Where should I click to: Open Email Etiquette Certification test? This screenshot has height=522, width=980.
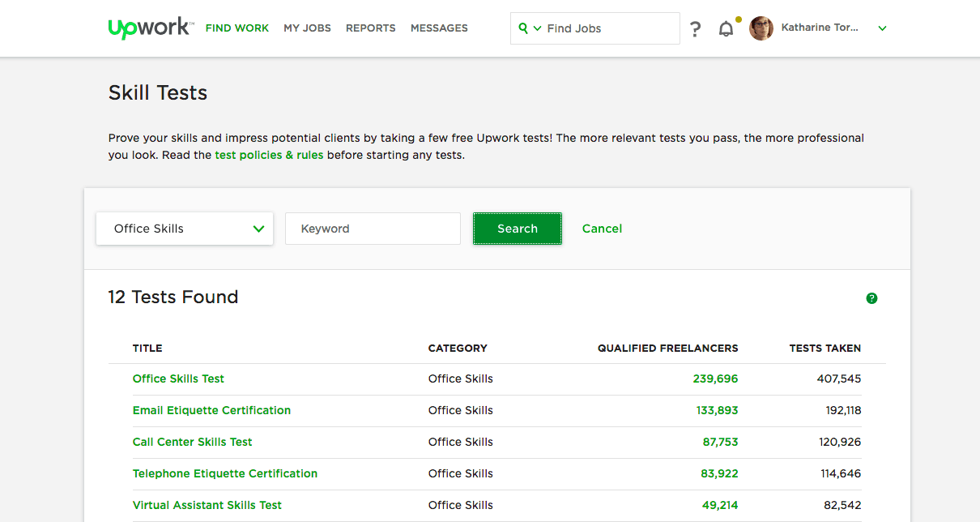click(211, 410)
